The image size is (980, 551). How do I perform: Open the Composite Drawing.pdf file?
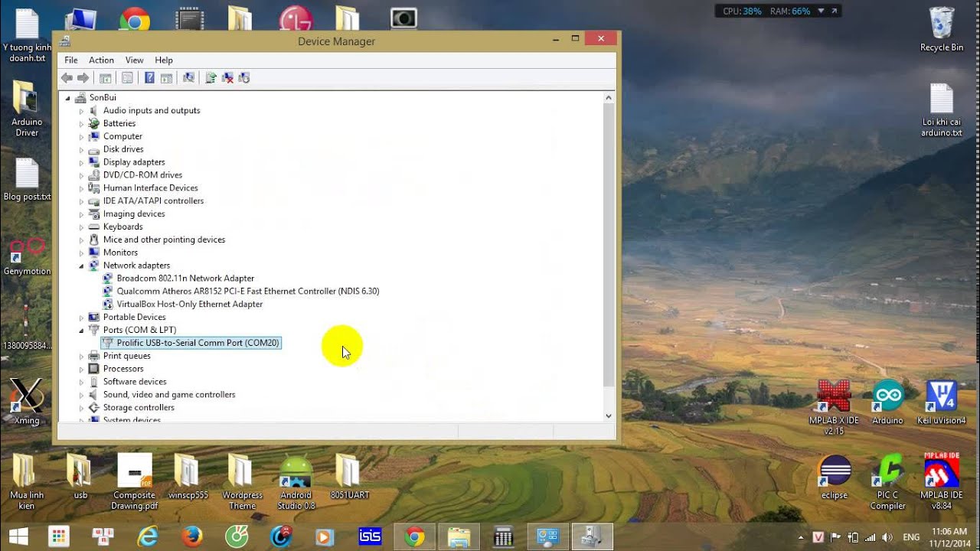(x=134, y=482)
